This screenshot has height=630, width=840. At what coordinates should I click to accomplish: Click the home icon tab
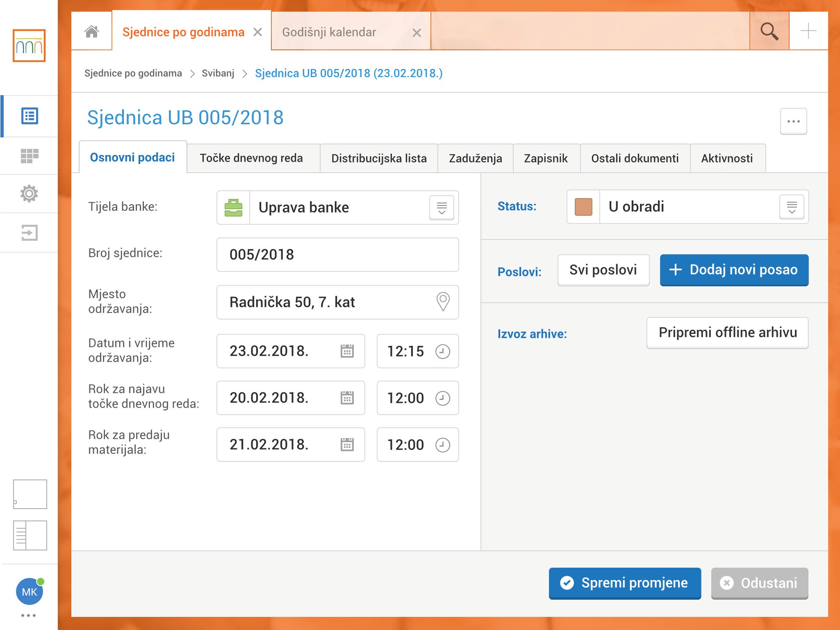click(91, 32)
